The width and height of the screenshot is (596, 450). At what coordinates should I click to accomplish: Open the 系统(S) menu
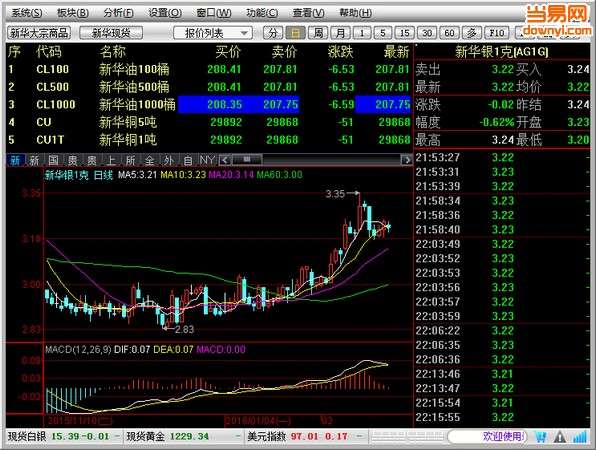(27, 13)
